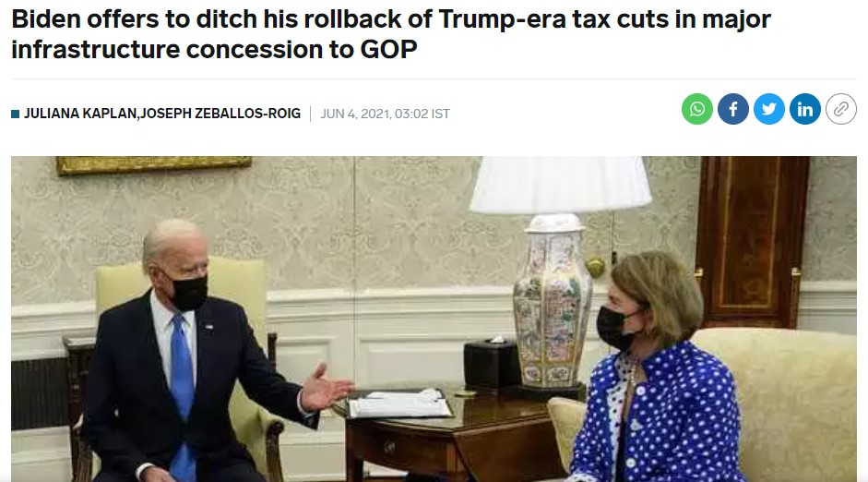Share the article on Facebook
The width and height of the screenshot is (868, 482).
point(733,109)
